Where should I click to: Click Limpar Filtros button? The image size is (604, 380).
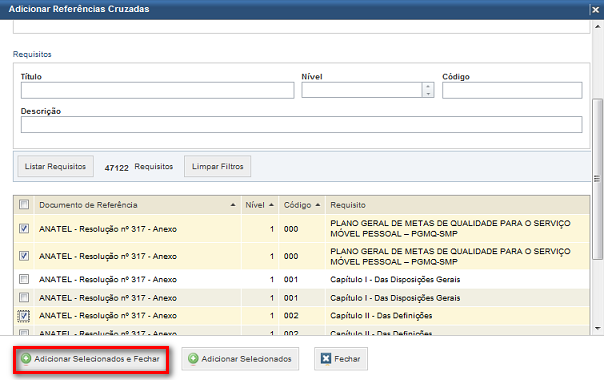tap(217, 166)
